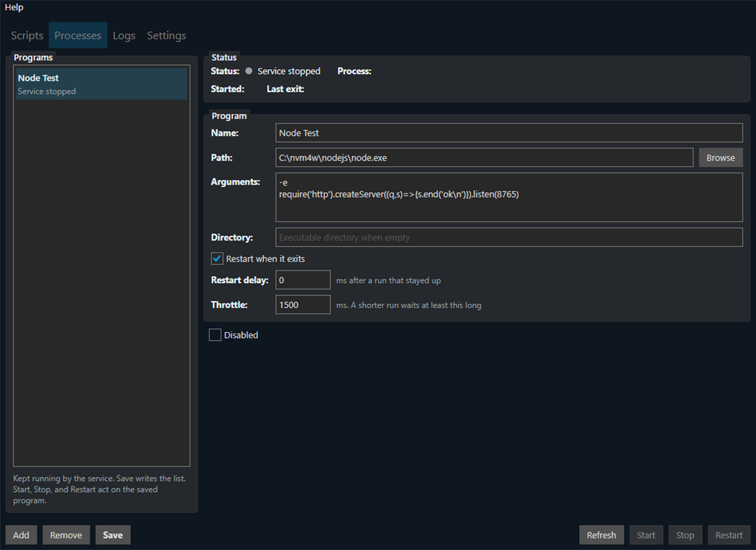Screen dimensions: 756x550
Task: Click the Name input field
Action: [x=509, y=133]
